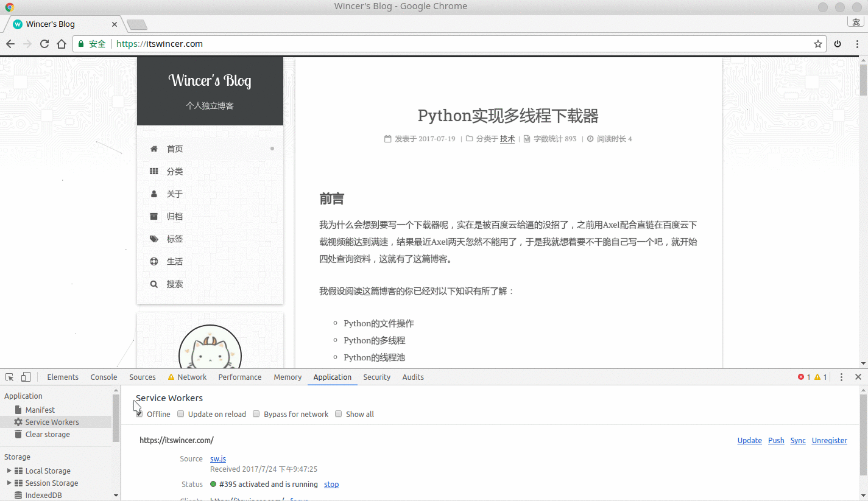The image size is (868, 501).
Task: Click the Push link
Action: click(776, 441)
